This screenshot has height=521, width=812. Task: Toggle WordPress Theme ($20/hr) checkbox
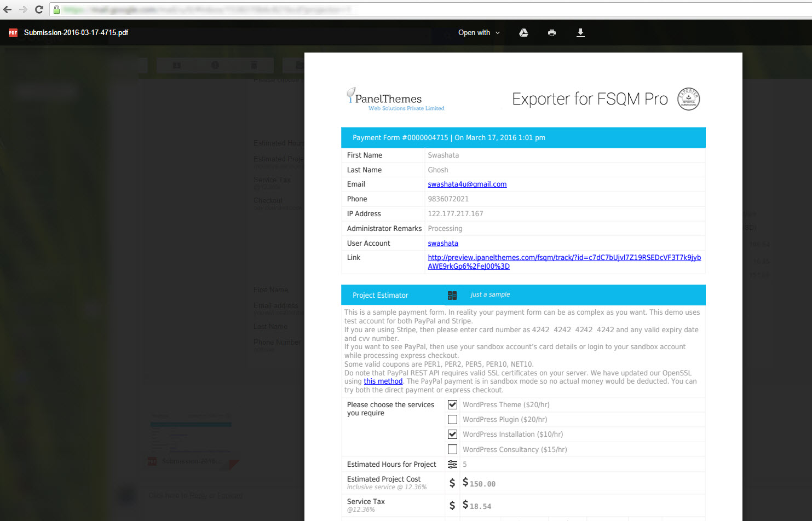(452, 405)
